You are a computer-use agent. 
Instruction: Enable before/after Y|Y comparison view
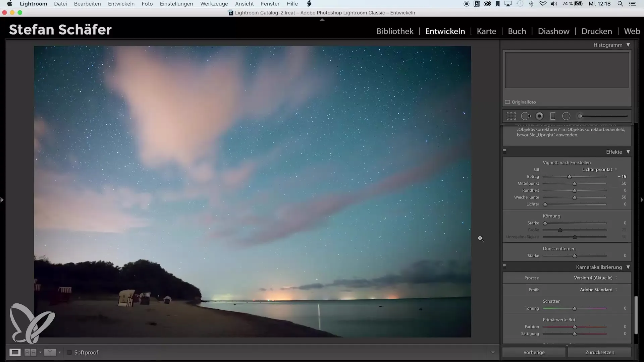(x=50, y=352)
